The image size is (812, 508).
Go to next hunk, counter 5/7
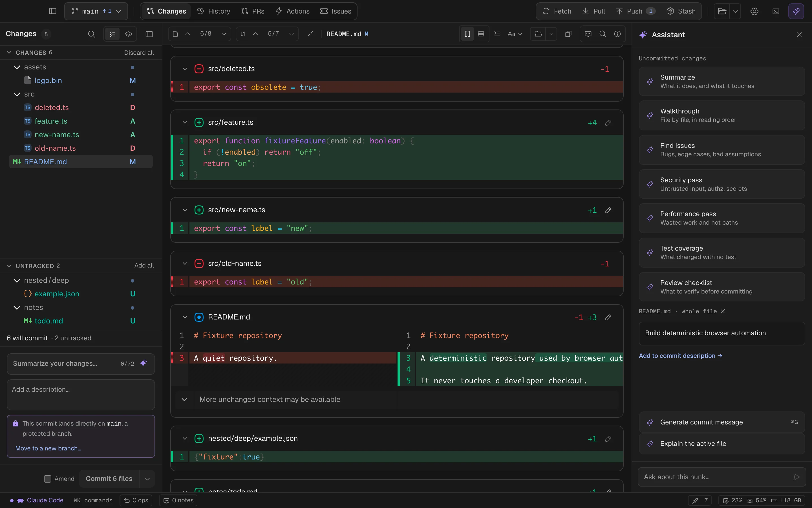291,34
